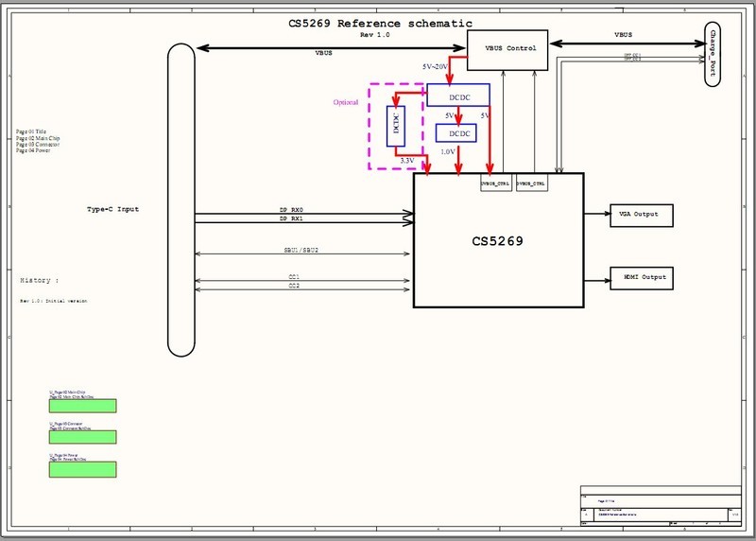
Task: Select the VBUS Control block
Action: (507, 48)
